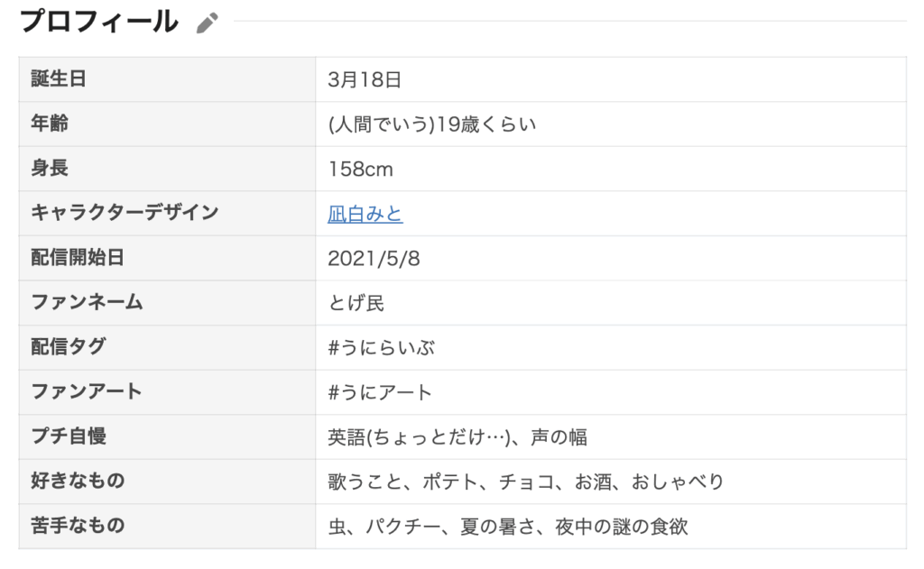Click the 配信開始日 row label
924x569 pixels.
coord(77,258)
